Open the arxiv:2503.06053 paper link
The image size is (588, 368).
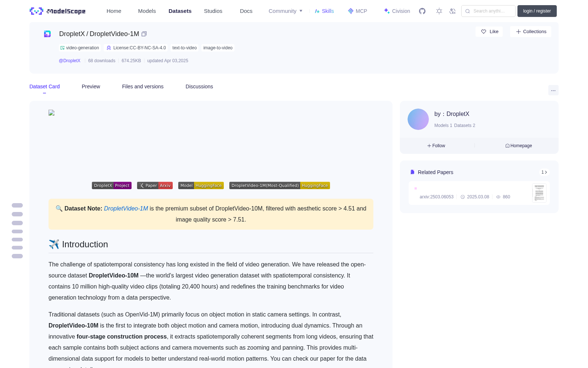437,197
